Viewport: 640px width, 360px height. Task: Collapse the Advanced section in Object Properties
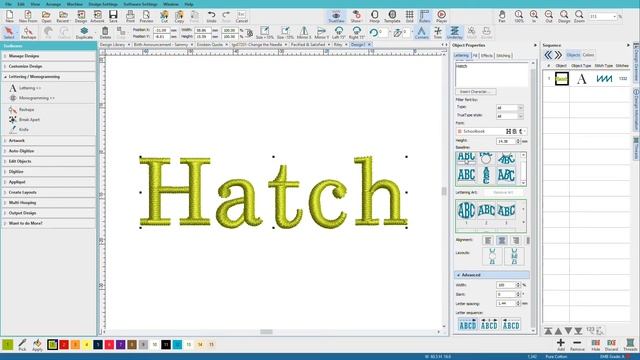(492, 275)
